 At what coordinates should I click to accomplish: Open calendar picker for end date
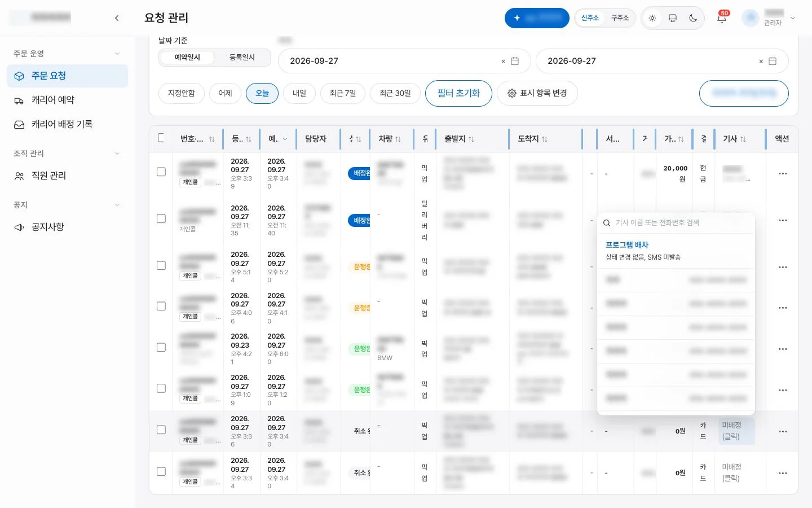(x=773, y=61)
